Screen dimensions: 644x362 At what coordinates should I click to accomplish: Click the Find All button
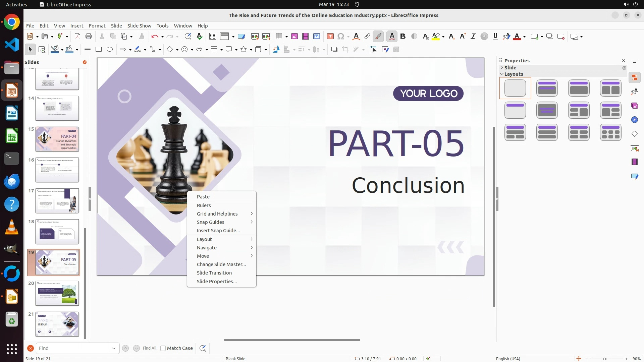tap(150, 348)
